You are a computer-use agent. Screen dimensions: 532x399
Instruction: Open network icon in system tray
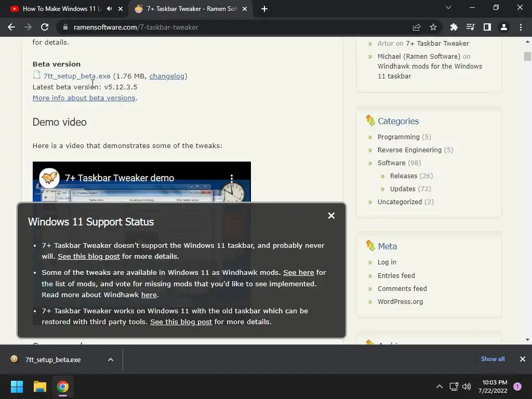click(454, 387)
